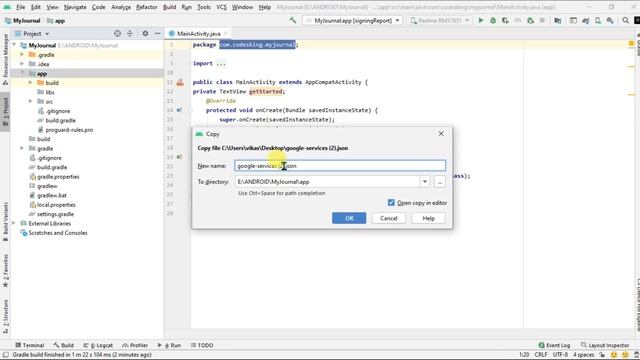Expand the src folder

tap(31, 101)
